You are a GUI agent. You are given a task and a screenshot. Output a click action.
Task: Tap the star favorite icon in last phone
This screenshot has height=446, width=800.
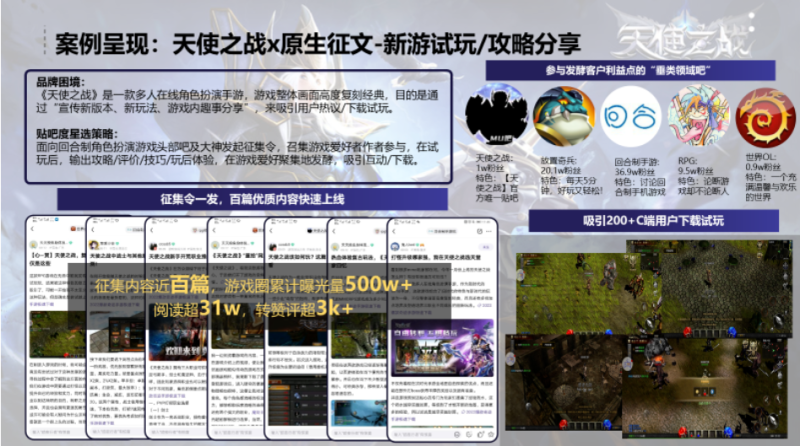click(x=491, y=434)
